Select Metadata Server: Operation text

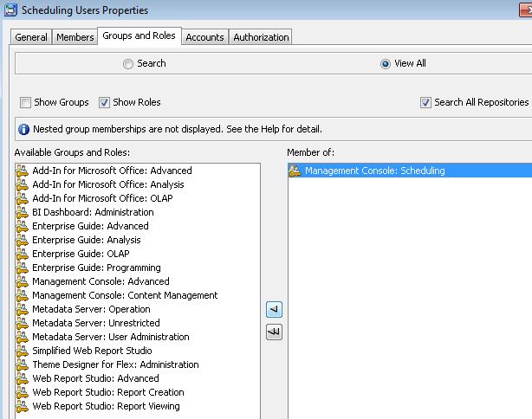coord(91,309)
